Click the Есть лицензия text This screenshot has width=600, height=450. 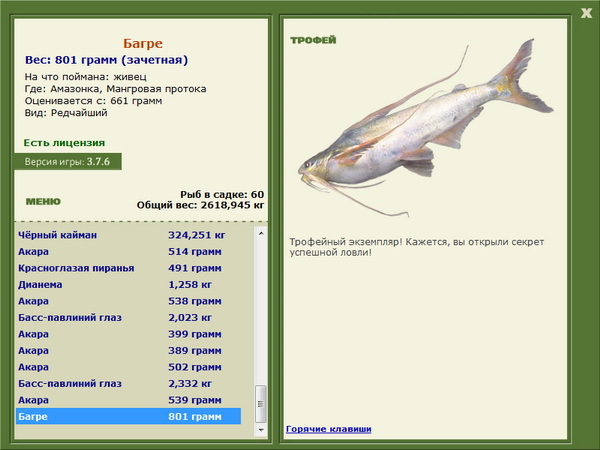[x=64, y=143]
